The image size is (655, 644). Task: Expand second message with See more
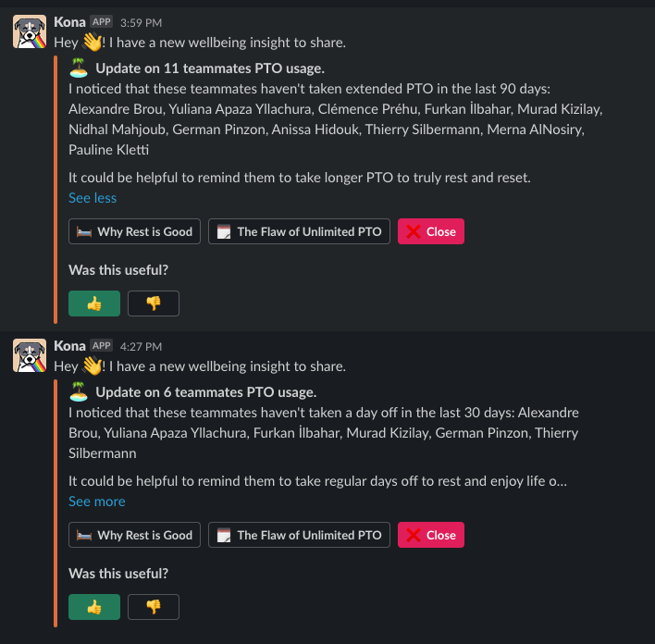tap(96, 502)
